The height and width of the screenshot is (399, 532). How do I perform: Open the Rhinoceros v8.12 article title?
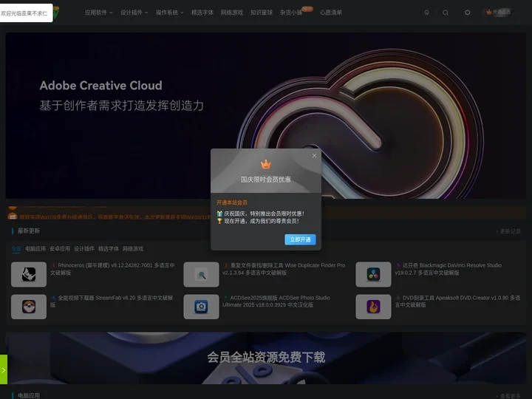click(112, 269)
